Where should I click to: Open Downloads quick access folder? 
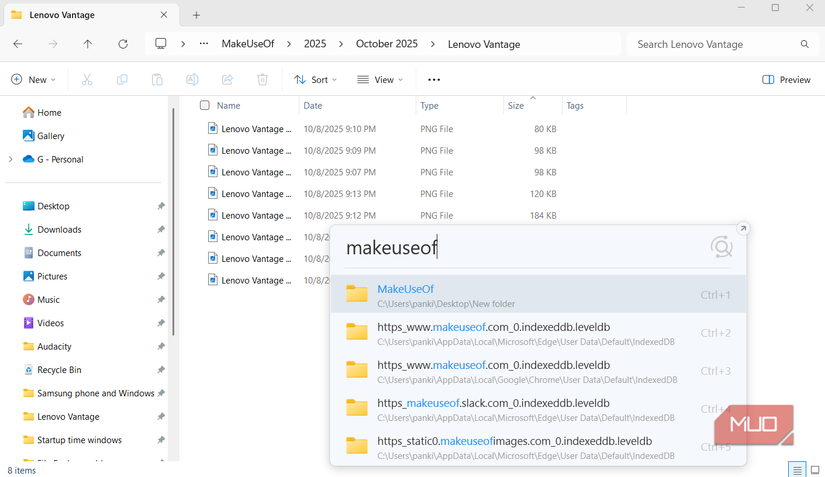click(x=52, y=230)
